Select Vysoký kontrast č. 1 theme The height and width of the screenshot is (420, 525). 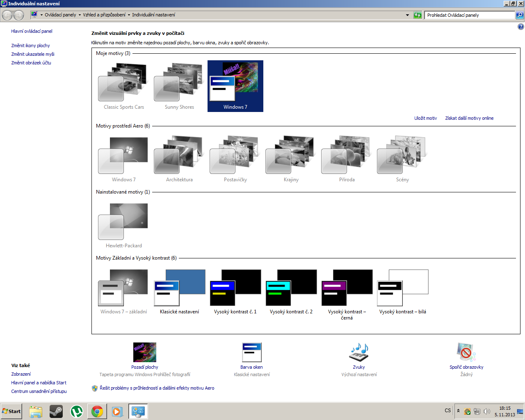click(235, 292)
